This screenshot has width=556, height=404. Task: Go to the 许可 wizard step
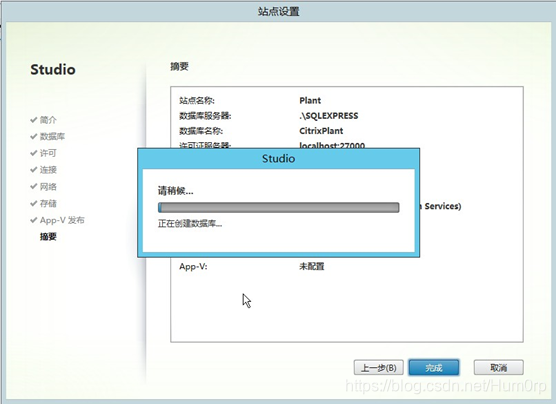point(48,153)
